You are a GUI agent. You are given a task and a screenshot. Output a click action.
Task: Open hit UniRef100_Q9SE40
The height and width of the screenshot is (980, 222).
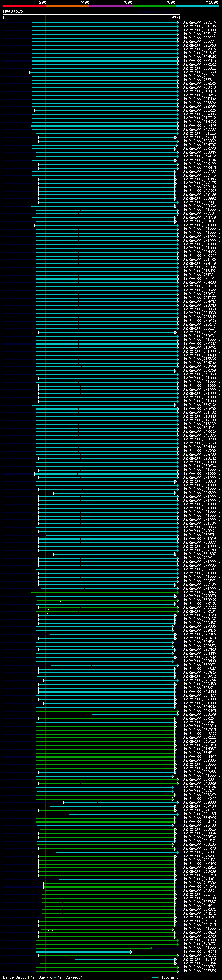(x=199, y=23)
